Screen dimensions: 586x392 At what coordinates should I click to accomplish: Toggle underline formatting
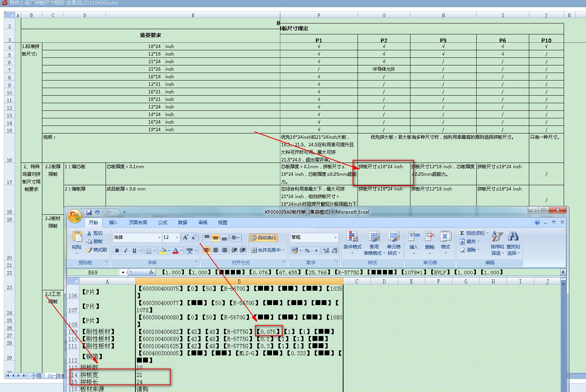[134, 250]
